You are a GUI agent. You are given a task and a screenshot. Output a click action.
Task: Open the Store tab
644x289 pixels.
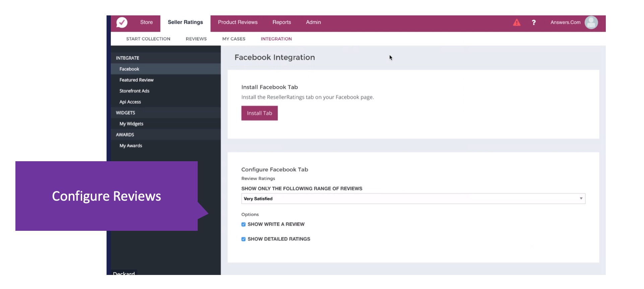(146, 22)
